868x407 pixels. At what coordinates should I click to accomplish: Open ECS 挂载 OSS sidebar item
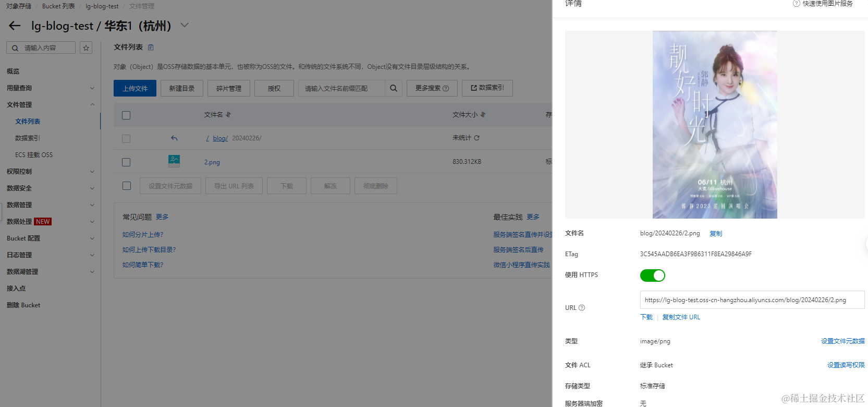click(34, 155)
